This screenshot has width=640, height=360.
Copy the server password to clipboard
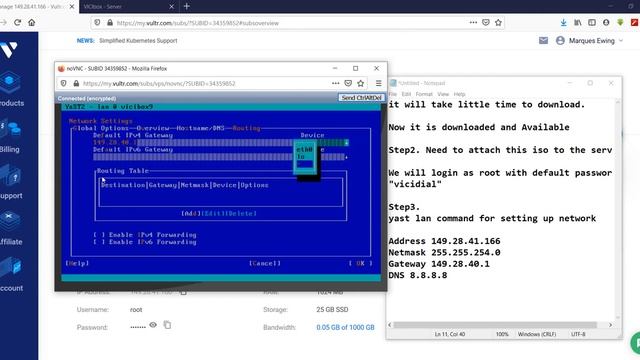point(167,325)
